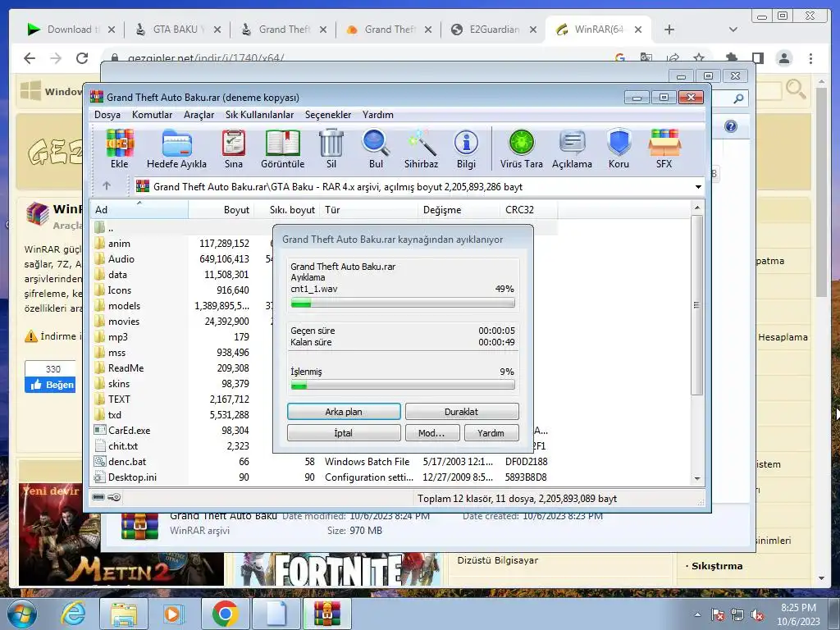Open the Yardım menu
The width and height of the screenshot is (840, 630).
click(377, 115)
